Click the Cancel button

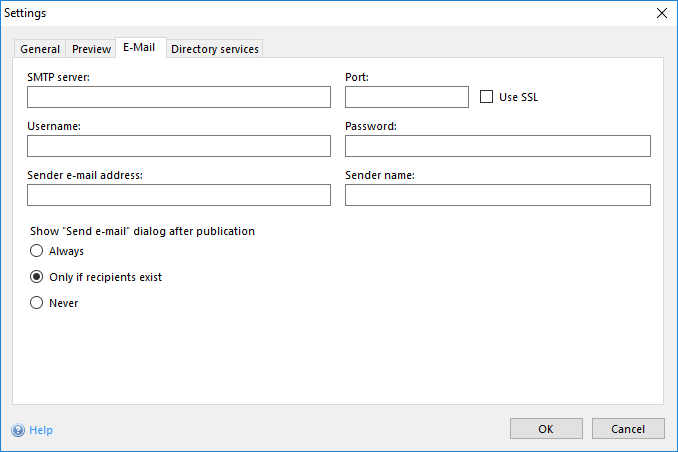tap(627, 429)
